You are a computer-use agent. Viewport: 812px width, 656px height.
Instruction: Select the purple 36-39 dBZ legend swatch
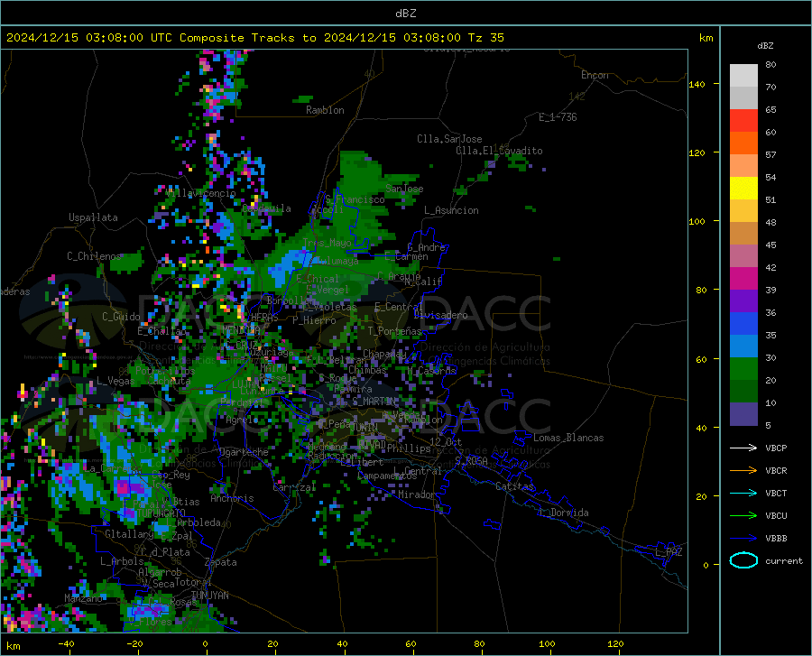coord(743,301)
